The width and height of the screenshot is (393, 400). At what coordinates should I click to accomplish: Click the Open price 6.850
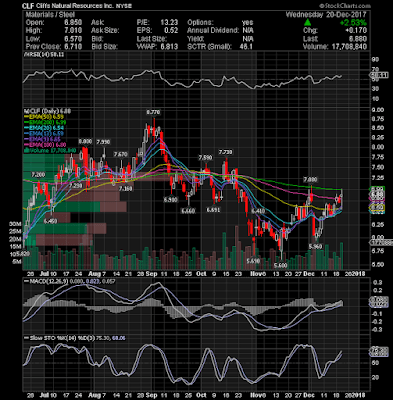pyautogui.click(x=73, y=23)
